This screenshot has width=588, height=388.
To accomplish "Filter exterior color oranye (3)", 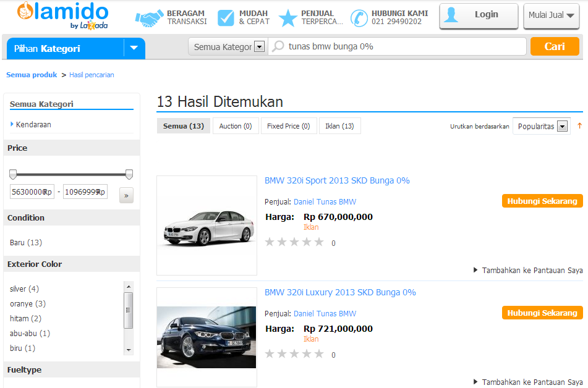I will coord(28,303).
